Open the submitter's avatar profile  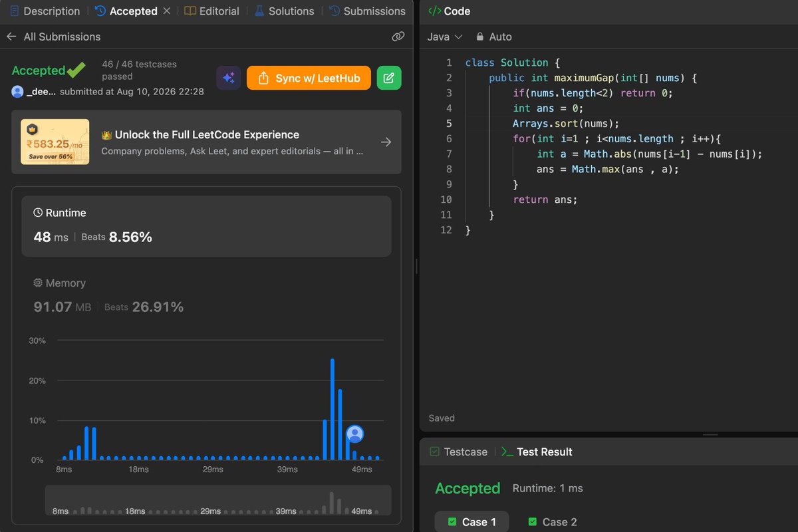(17, 92)
